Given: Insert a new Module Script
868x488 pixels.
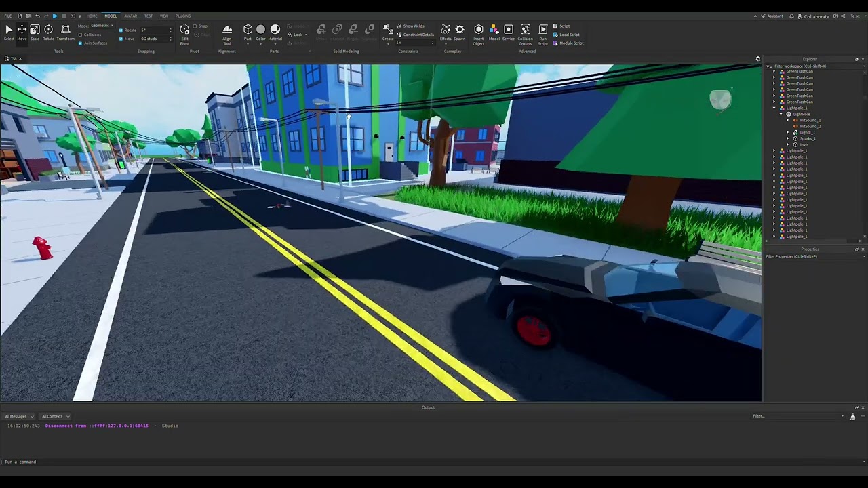Looking at the screenshot, I should tap(568, 43).
